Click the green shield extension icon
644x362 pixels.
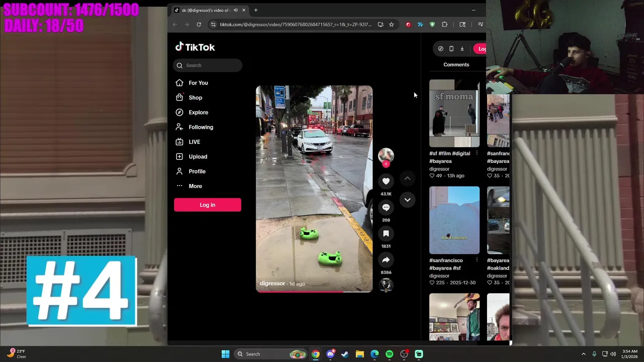[432, 24]
